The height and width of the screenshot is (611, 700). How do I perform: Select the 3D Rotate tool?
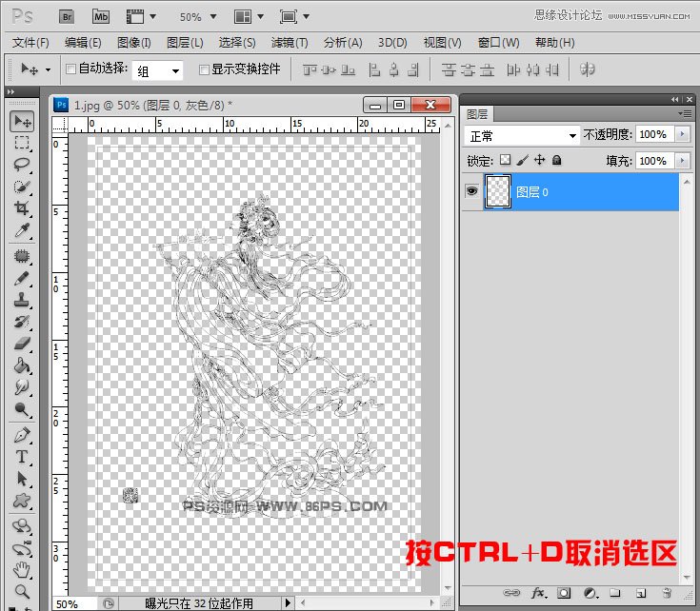pos(22,526)
